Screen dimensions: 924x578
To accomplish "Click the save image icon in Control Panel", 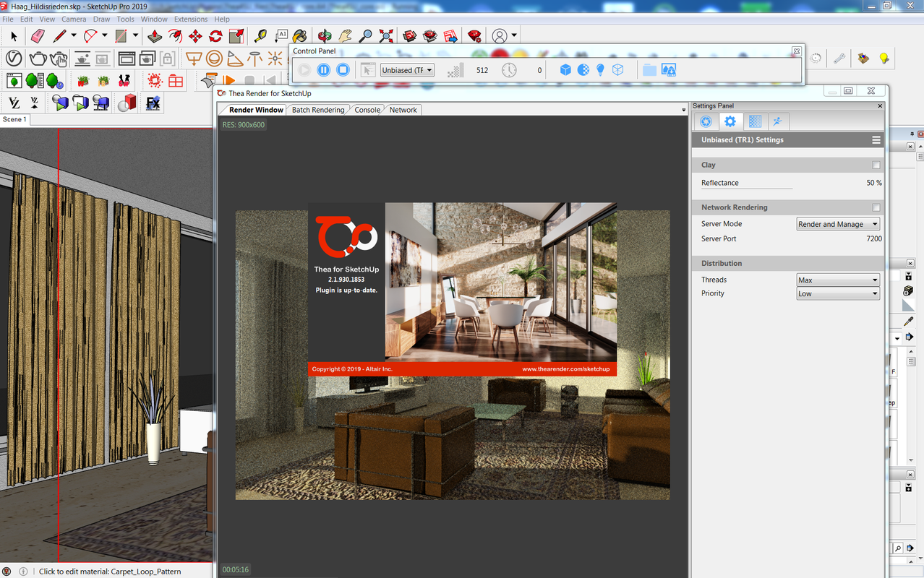I will (x=669, y=70).
